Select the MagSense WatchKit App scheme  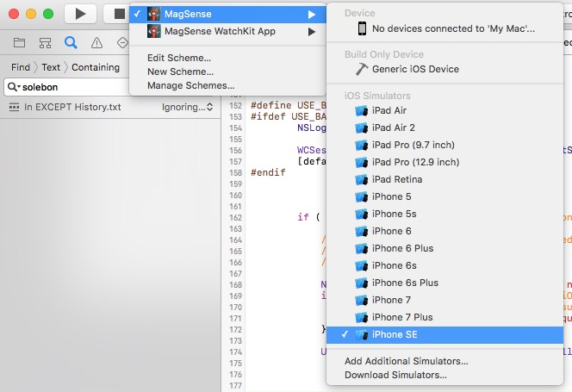click(227, 31)
